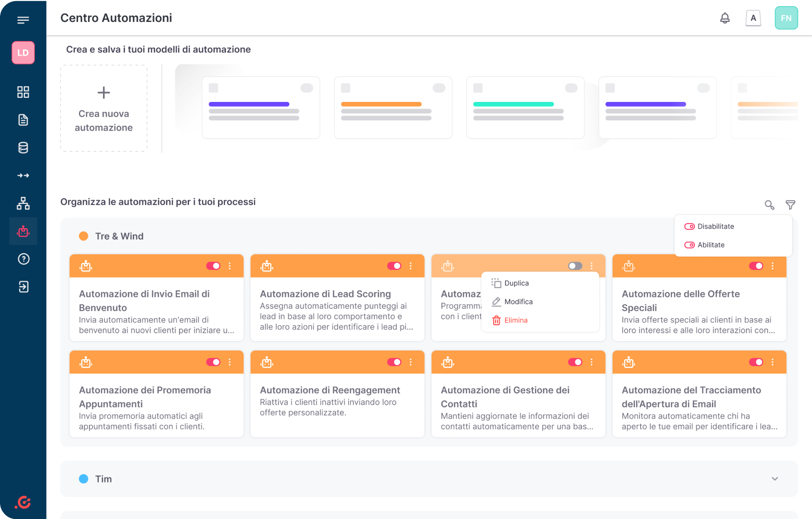812x519 pixels.
Task: Open the dashboard grid icon in sidebar
Action: coord(23,92)
